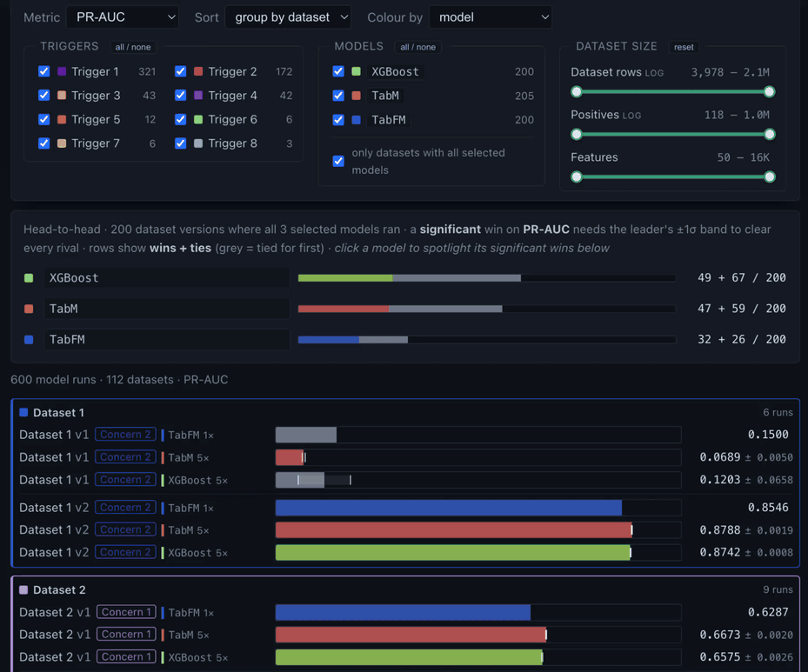Click the Positives minimum slider handle
Screen dimensions: 808x672
(x=577, y=135)
